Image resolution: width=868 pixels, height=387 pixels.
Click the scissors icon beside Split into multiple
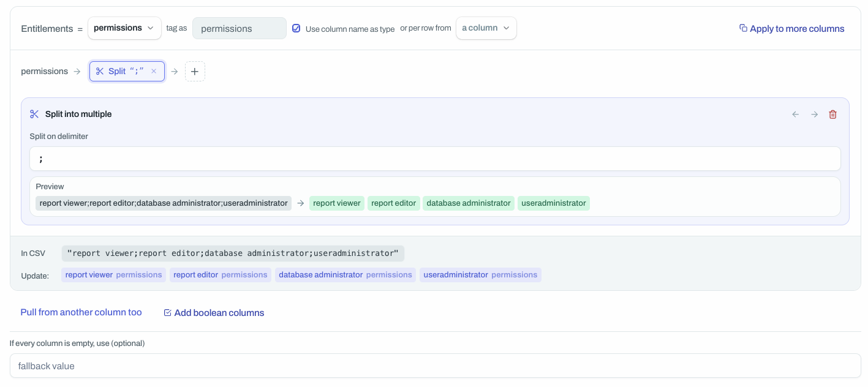click(34, 114)
